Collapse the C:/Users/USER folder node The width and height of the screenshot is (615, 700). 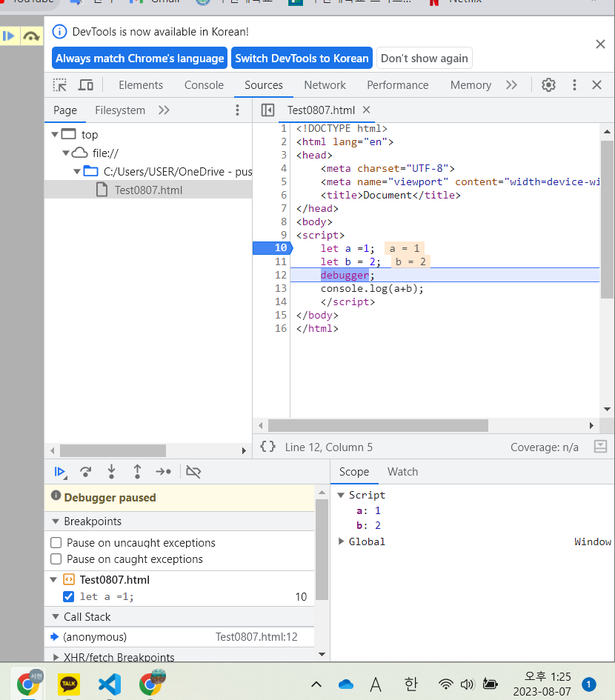click(x=77, y=171)
